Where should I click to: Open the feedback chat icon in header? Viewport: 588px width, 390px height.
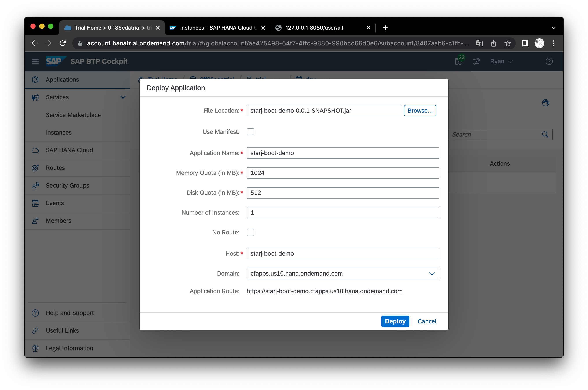(x=476, y=61)
